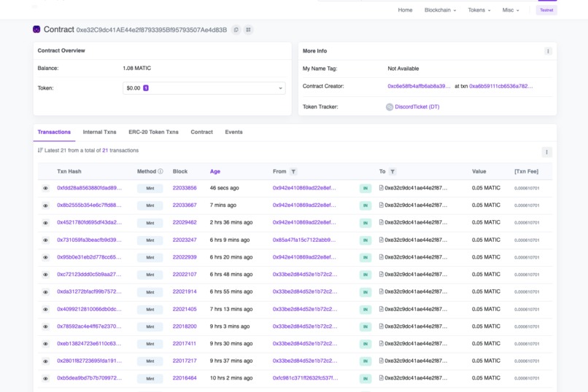Viewport: 588px width, 392px height.
Task: Expand the Token $0.00 dropdown
Action: click(204, 88)
